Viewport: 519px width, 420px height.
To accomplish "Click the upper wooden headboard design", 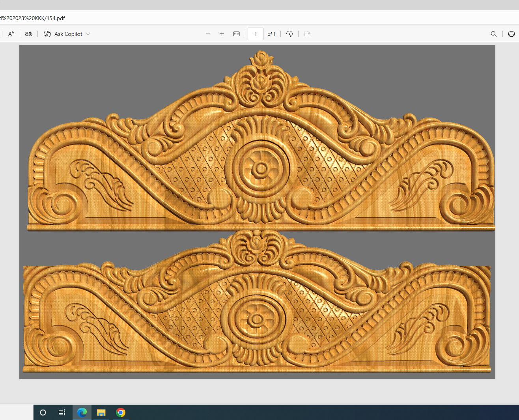I will pos(260,158).
